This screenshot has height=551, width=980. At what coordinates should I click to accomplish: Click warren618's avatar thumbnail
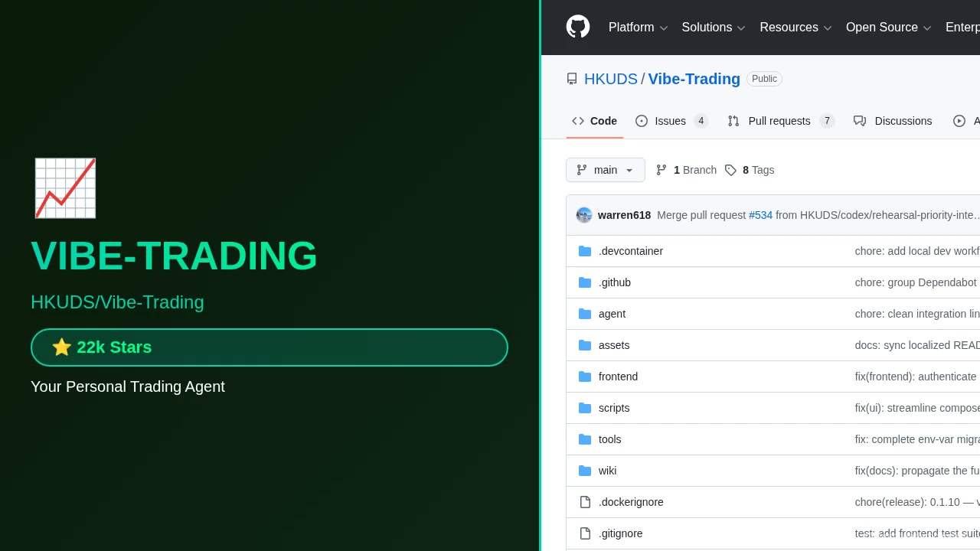[584, 215]
